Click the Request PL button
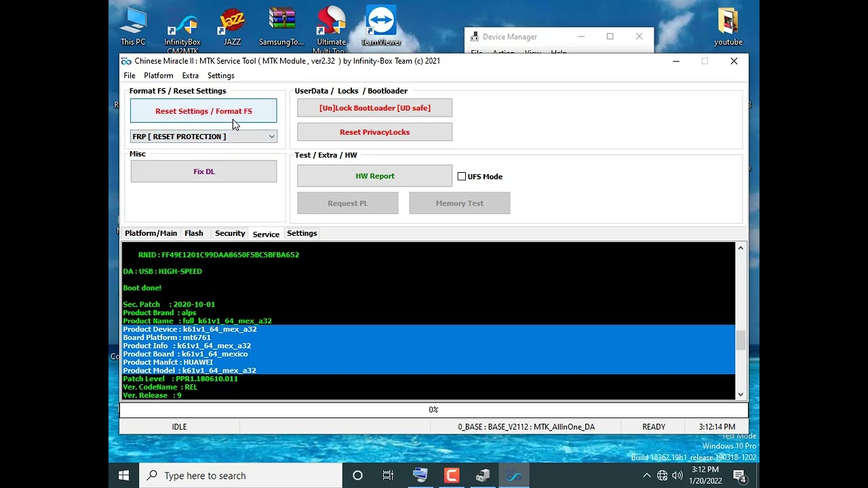The height and width of the screenshot is (488, 868). pos(348,203)
